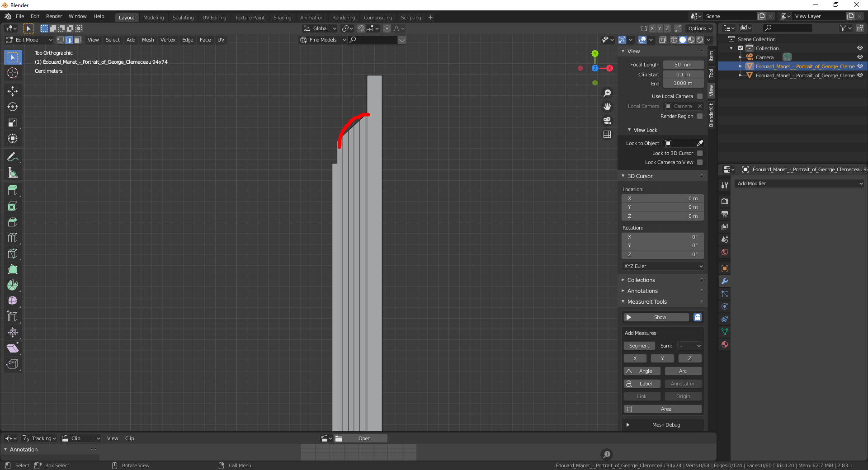This screenshot has height=470, width=868.
Task: Click the pan view hand icon
Action: pyautogui.click(x=607, y=107)
